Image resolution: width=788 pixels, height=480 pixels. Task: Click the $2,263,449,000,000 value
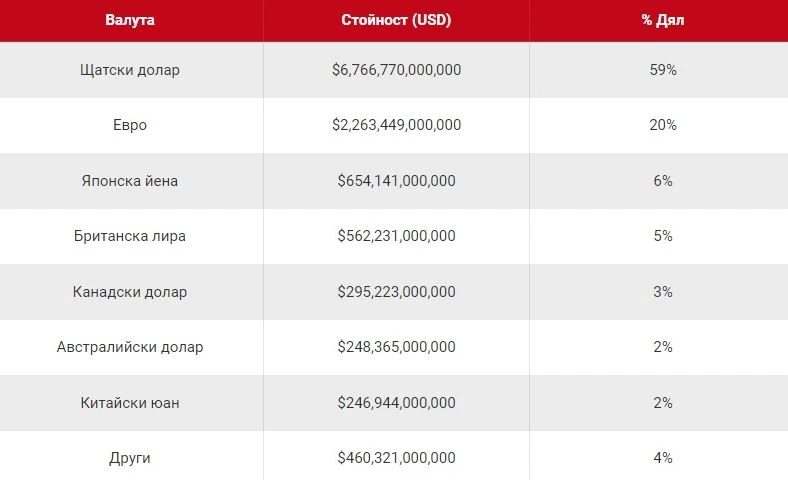[x=396, y=125]
